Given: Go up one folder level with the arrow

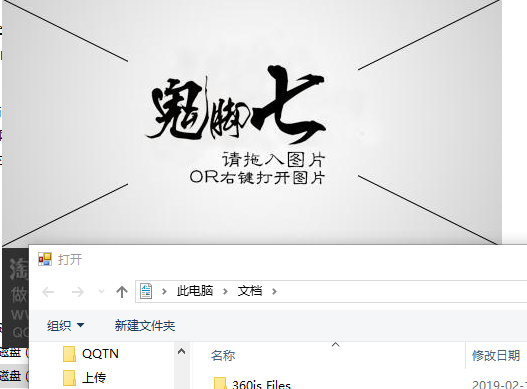Looking at the screenshot, I should [122, 292].
